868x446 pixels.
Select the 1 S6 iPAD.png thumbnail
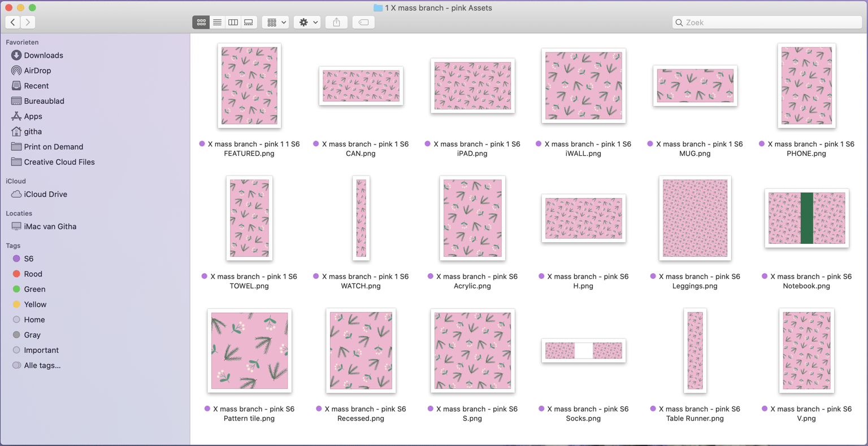[472, 86]
